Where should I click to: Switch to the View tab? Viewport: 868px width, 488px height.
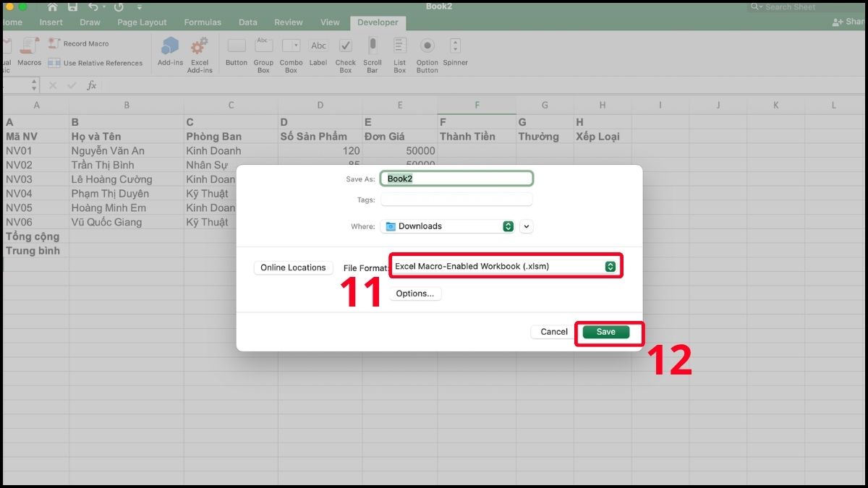330,22
